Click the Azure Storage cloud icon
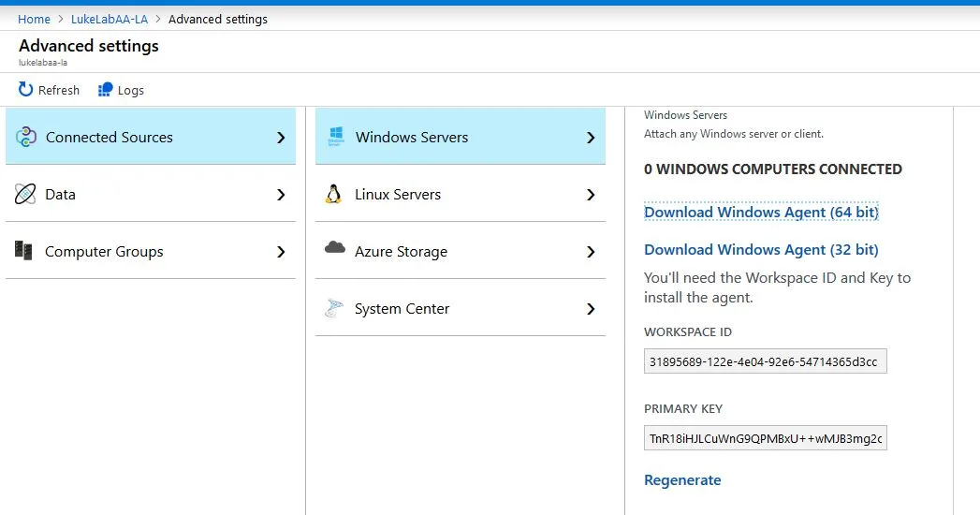Screen dimensions: 980x515 coord(334,247)
